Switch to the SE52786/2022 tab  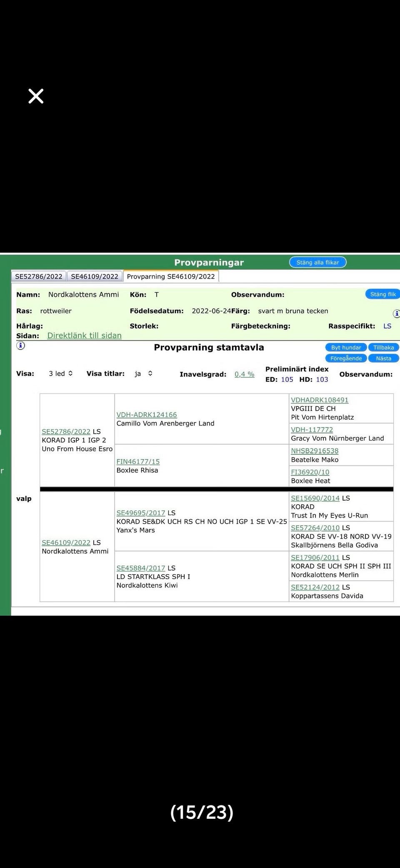click(39, 276)
